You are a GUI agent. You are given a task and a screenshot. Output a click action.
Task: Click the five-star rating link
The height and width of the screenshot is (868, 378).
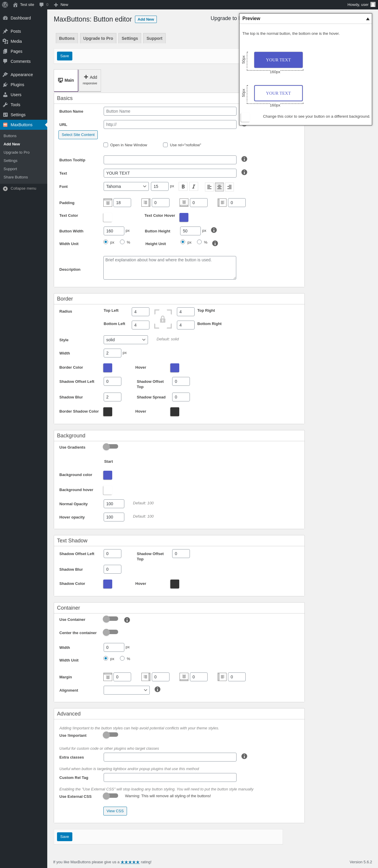130,862
